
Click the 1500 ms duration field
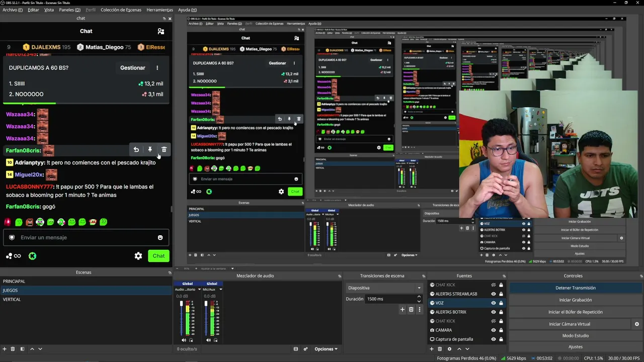390,299
